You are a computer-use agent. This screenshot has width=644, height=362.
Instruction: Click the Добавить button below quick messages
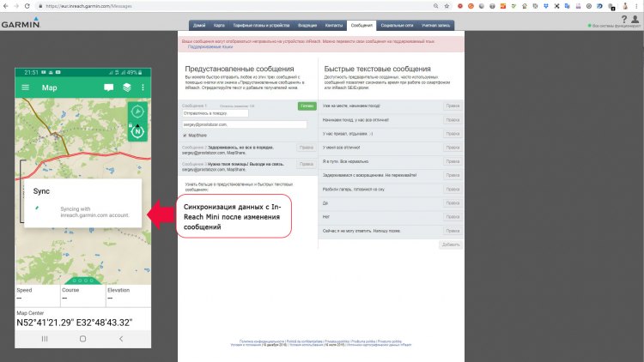(451, 244)
